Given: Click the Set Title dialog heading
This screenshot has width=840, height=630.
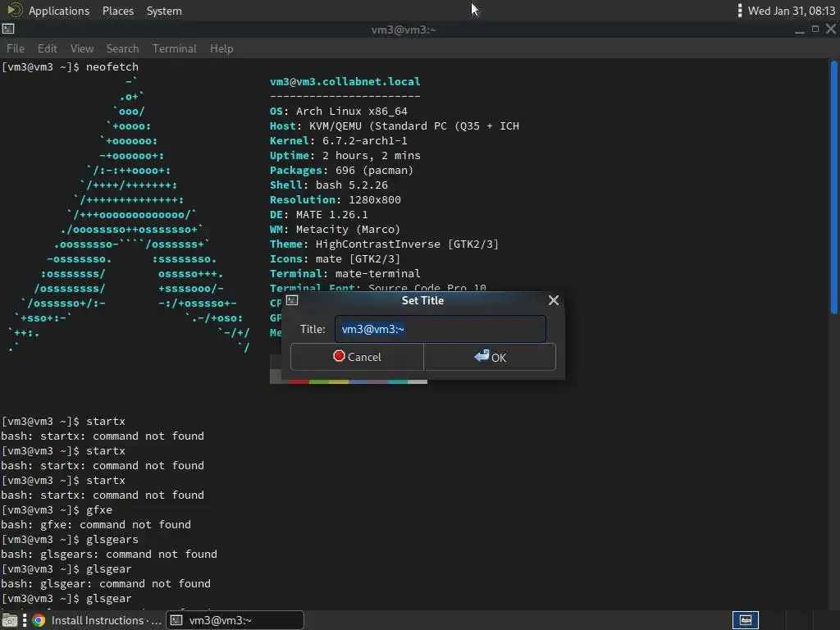Looking at the screenshot, I should [422, 300].
